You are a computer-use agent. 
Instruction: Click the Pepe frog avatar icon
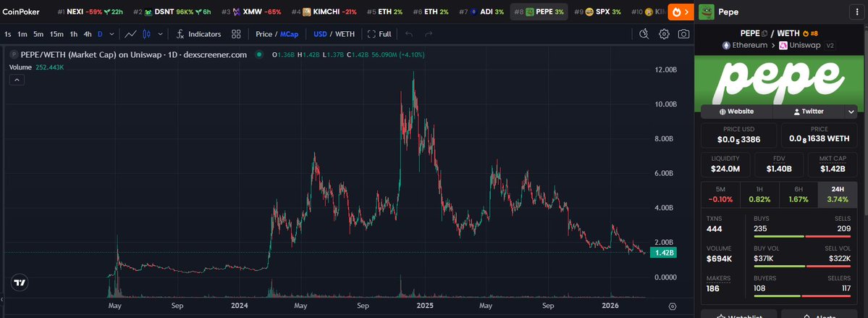point(707,12)
